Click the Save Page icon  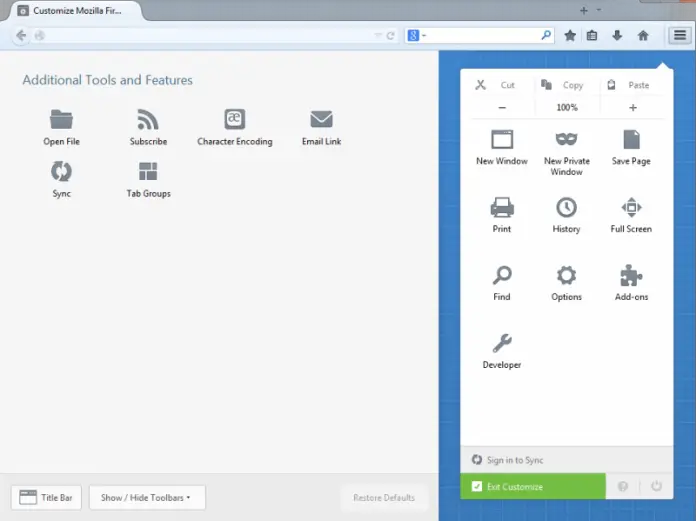[x=631, y=139]
